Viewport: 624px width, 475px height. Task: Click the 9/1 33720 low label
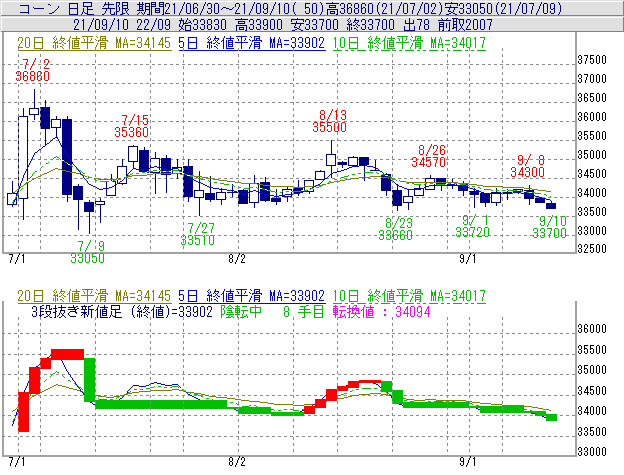pos(472,226)
